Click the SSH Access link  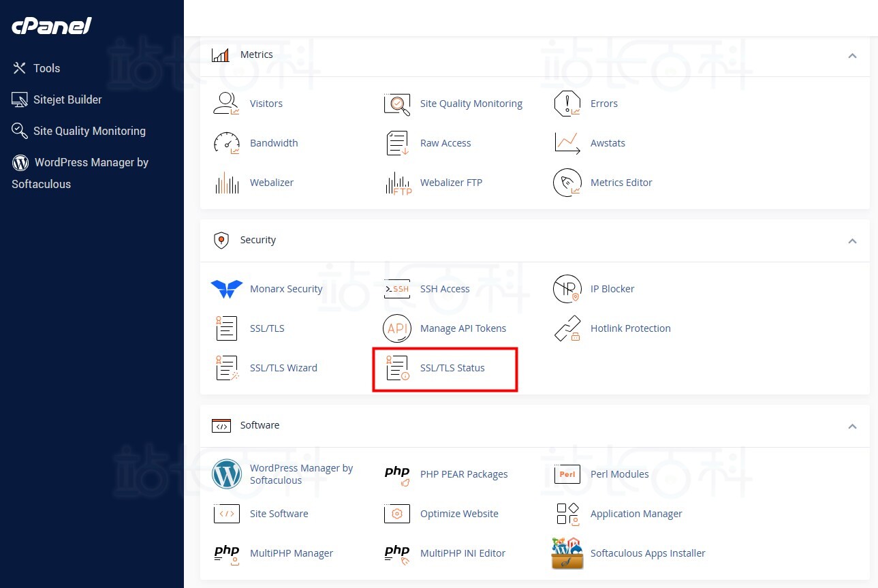tap(445, 289)
